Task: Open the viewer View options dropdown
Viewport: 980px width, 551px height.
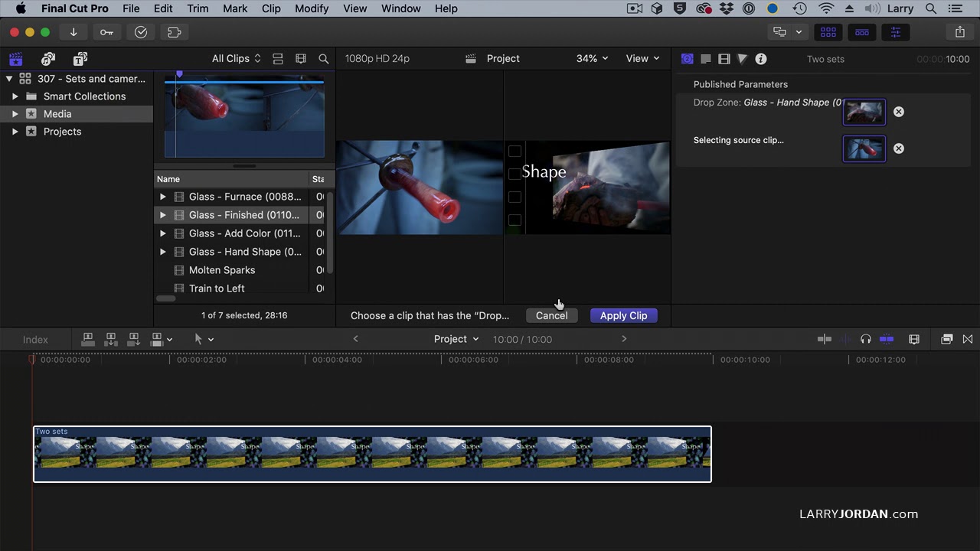Action: point(642,59)
